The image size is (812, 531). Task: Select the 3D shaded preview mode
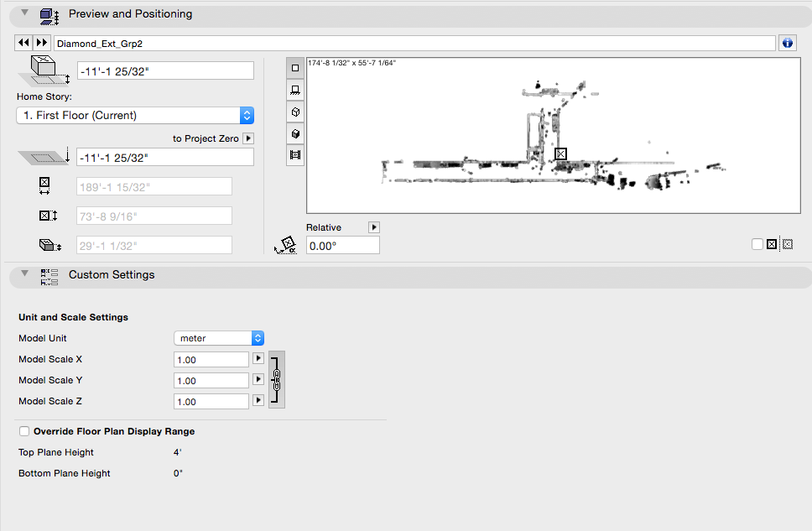(x=295, y=133)
